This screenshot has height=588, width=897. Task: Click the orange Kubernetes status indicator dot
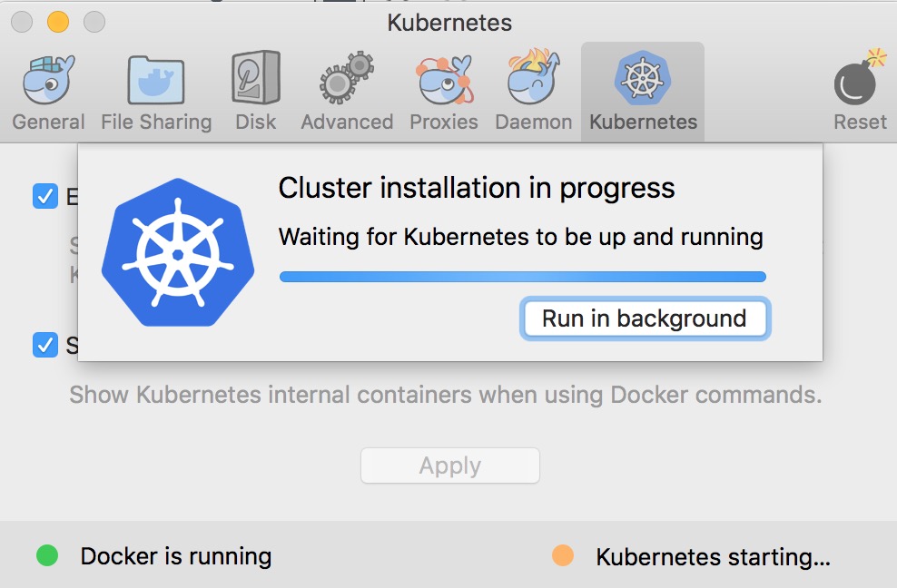pos(563,555)
